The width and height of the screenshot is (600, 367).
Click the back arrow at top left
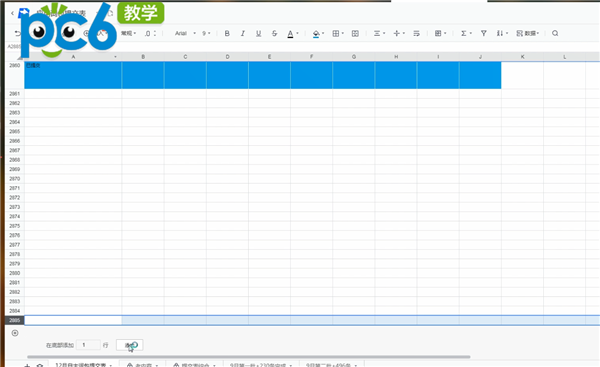point(12,13)
